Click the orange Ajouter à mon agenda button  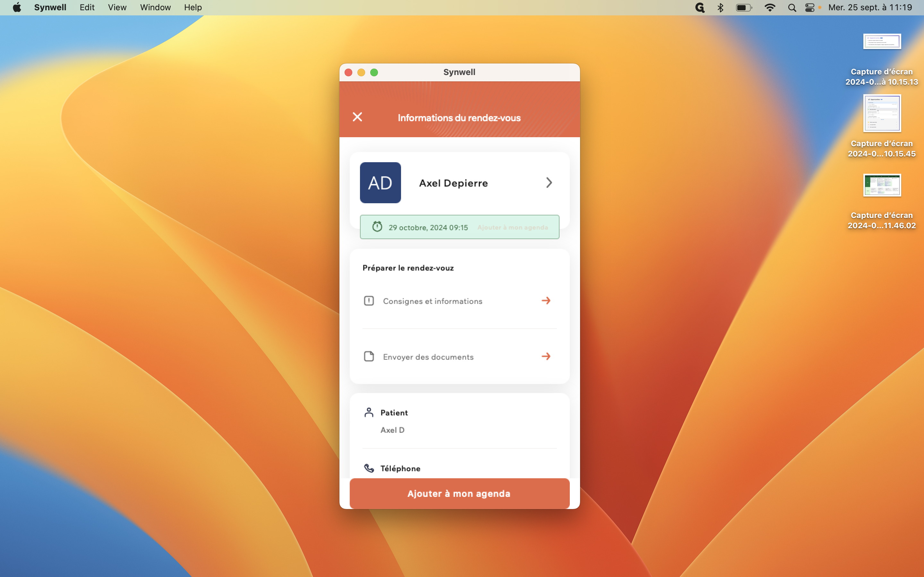click(x=459, y=493)
